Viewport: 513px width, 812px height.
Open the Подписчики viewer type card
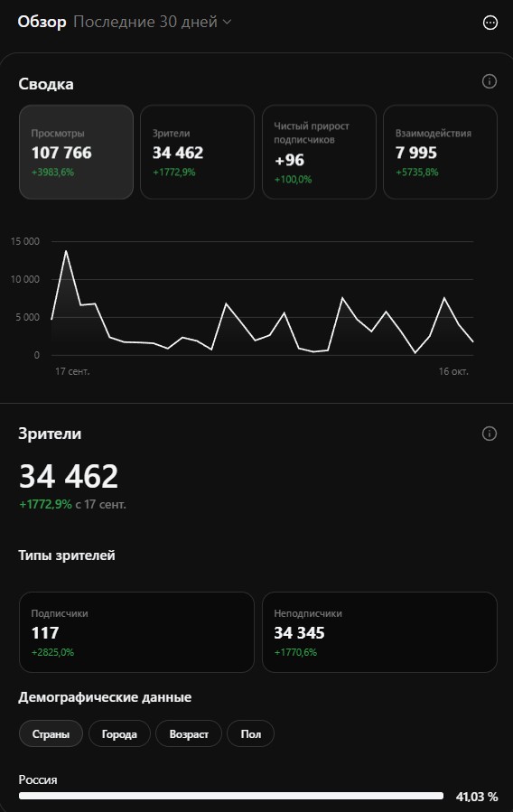coord(136,632)
